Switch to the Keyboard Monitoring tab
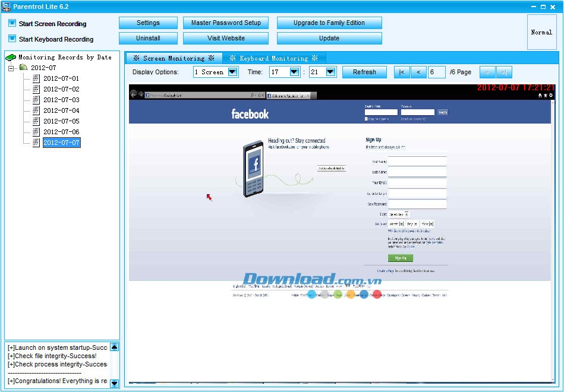564x392 pixels. [x=273, y=58]
